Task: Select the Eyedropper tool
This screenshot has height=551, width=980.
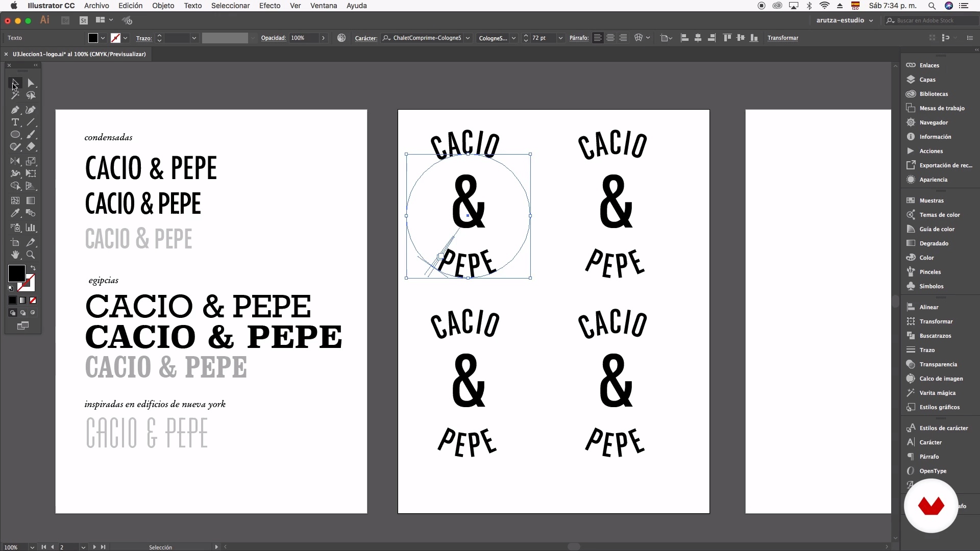Action: (15, 213)
